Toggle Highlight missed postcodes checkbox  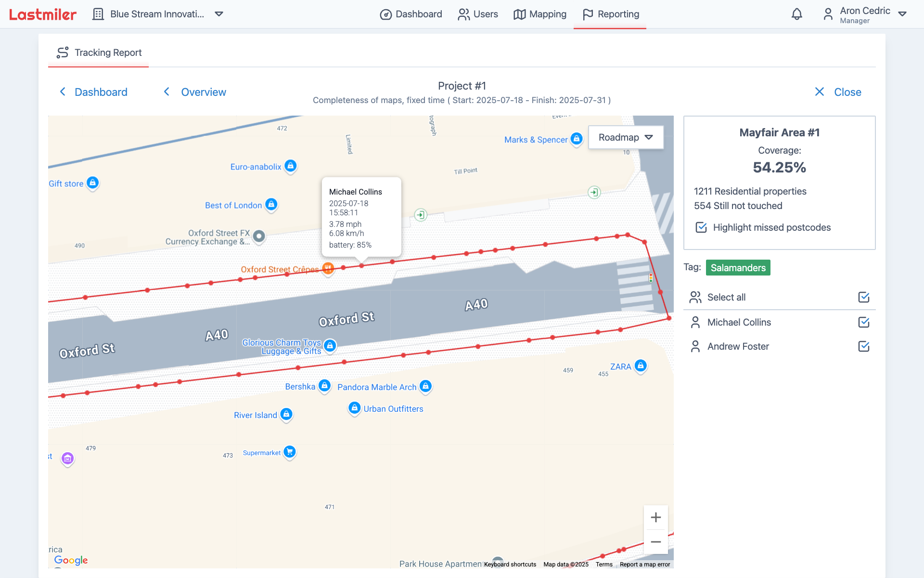click(x=701, y=227)
